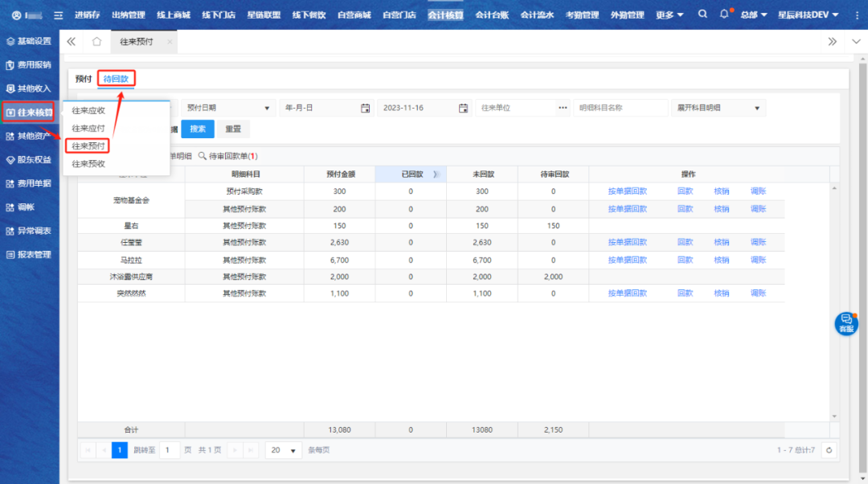Viewport: 868px width, 484px height.
Task: Open the notification bell
Action: (724, 14)
